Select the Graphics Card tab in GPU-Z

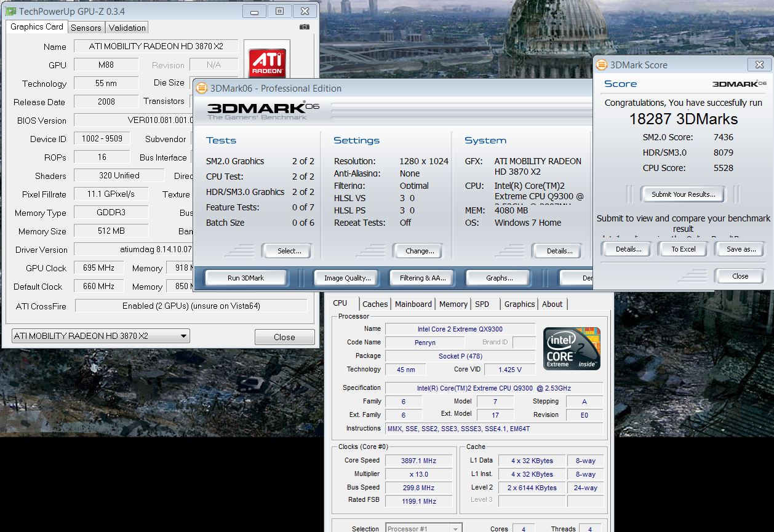pyautogui.click(x=37, y=26)
